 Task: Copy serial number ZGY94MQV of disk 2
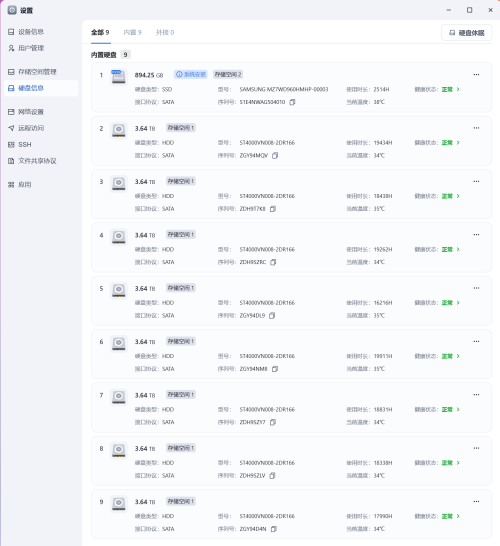tap(275, 155)
